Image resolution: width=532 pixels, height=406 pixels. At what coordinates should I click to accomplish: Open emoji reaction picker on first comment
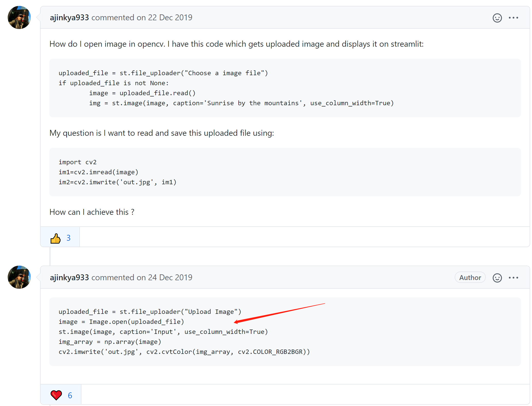[497, 18]
